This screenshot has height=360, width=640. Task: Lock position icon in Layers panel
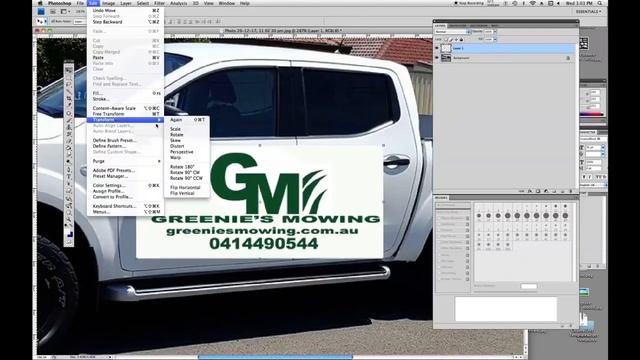point(456,40)
